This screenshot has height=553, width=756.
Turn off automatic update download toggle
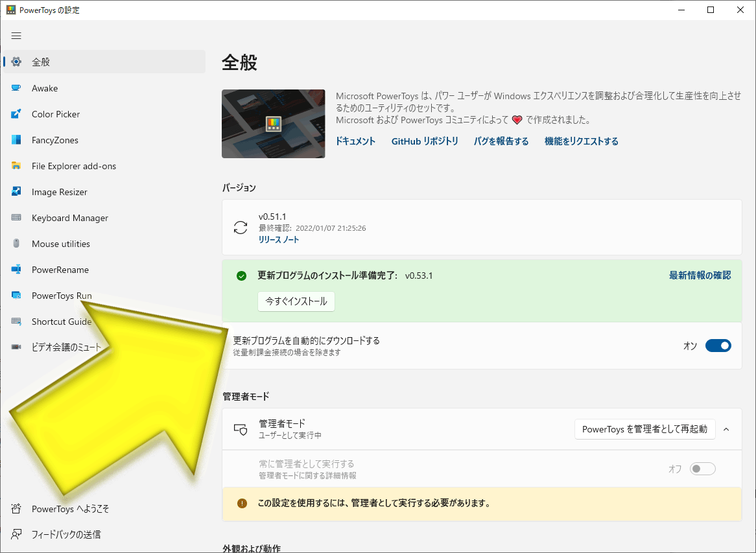[x=718, y=346]
